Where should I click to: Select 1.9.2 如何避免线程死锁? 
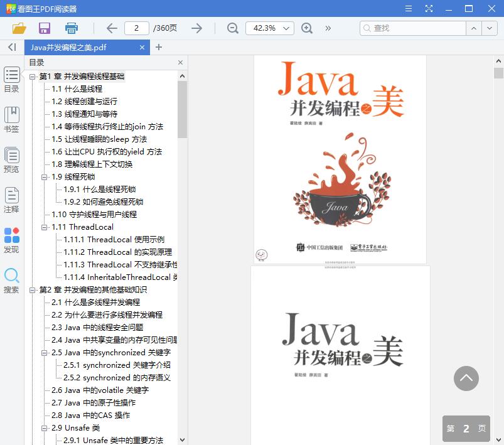pos(104,201)
